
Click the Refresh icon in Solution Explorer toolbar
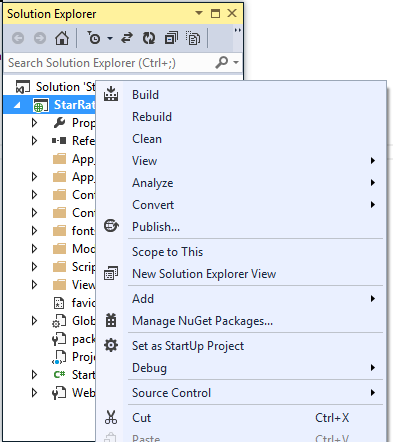149,38
